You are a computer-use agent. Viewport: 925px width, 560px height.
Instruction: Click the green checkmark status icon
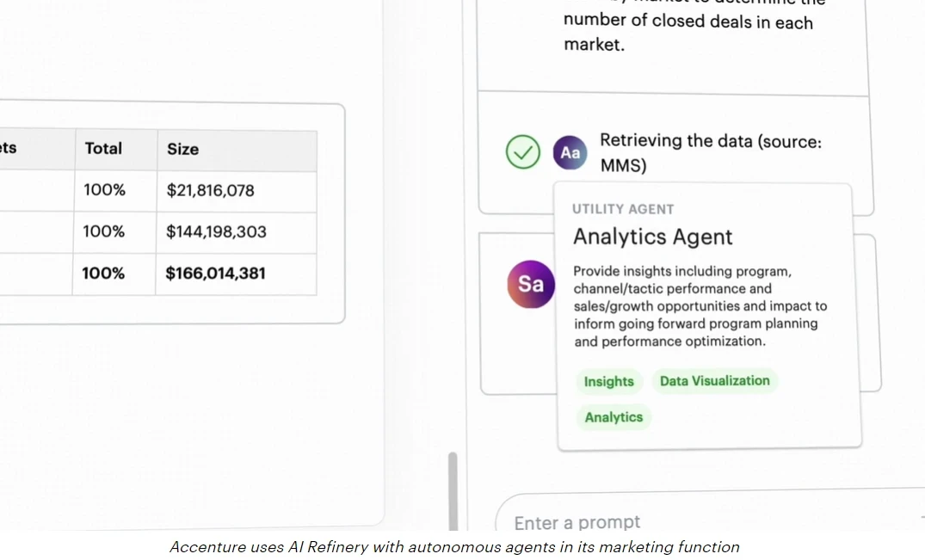[522, 152]
